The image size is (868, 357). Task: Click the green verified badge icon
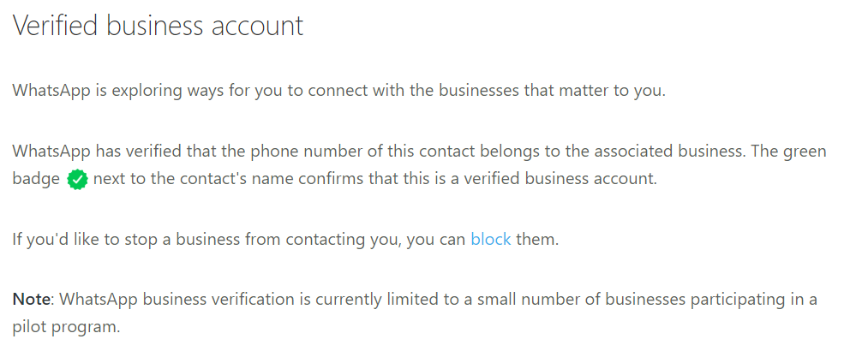[x=77, y=181]
